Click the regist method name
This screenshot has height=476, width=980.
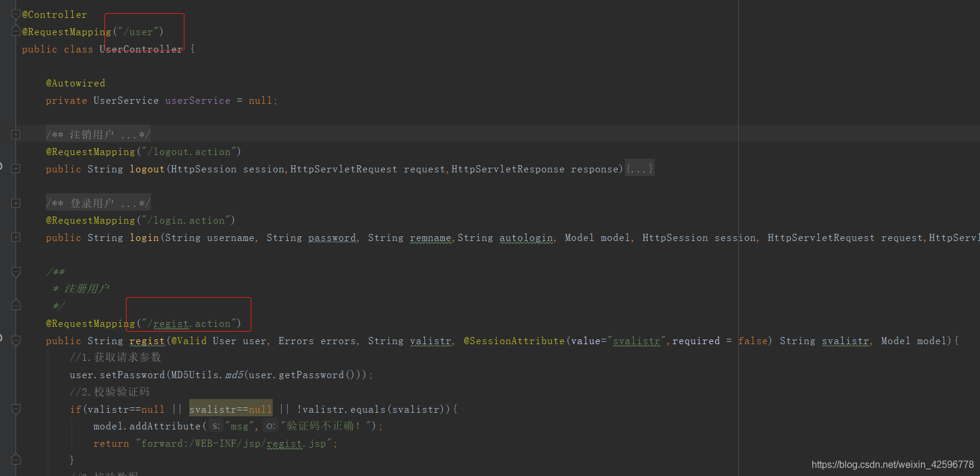[x=147, y=341]
